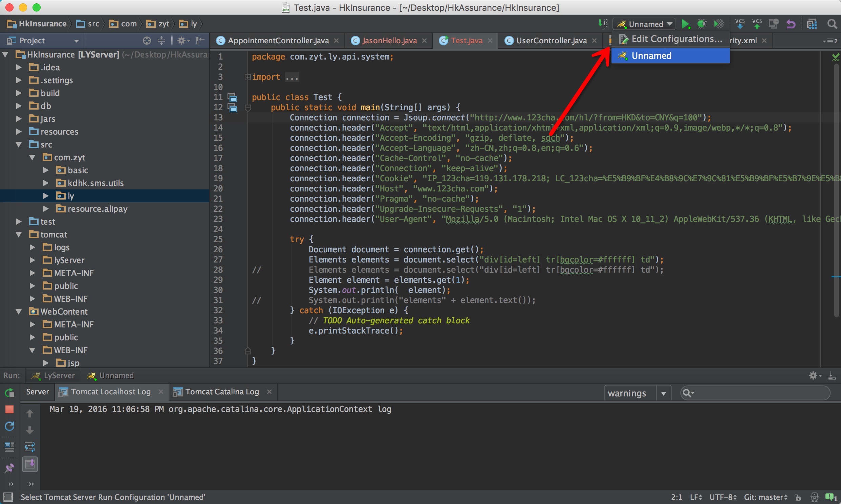Viewport: 841px width, 504px height.
Task: Click Scroll from Source crosshair icon
Action: click(x=147, y=41)
